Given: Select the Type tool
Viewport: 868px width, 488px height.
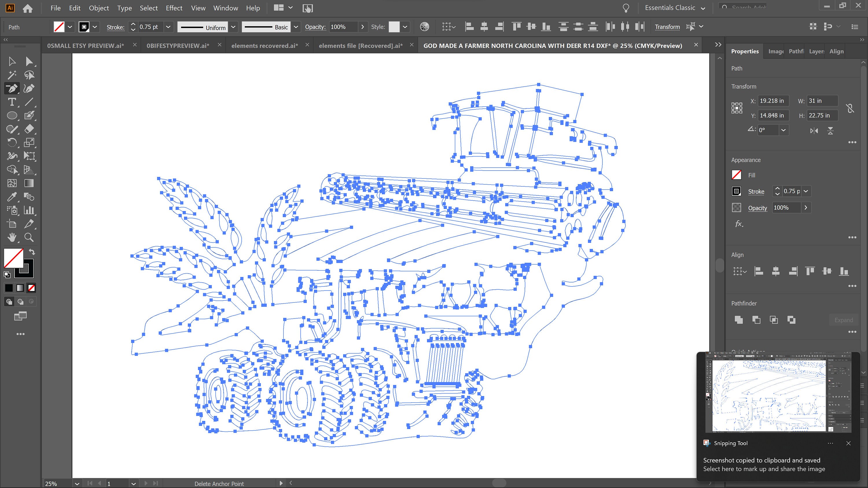Looking at the screenshot, I should pyautogui.click(x=12, y=102).
